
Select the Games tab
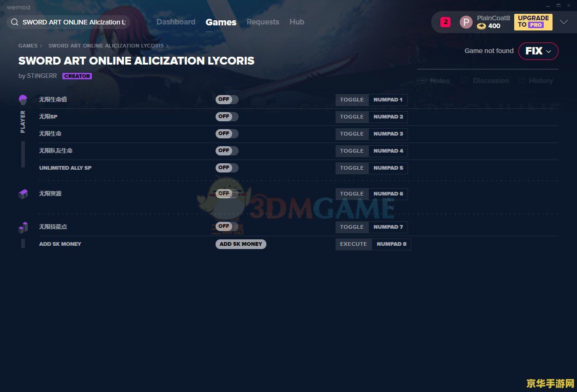point(221,22)
